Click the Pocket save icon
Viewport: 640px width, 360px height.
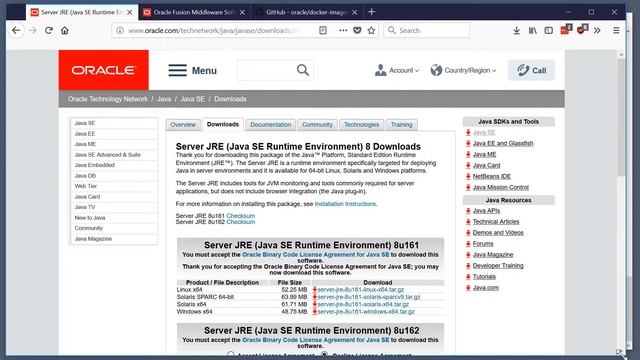357,30
